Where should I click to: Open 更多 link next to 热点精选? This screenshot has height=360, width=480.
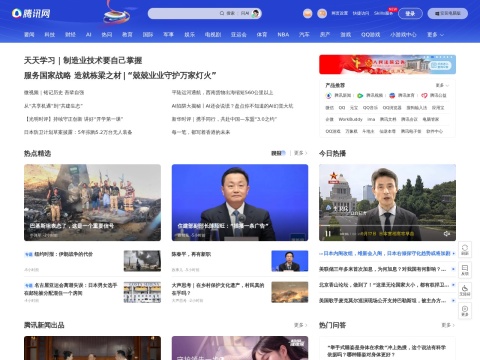300,153
